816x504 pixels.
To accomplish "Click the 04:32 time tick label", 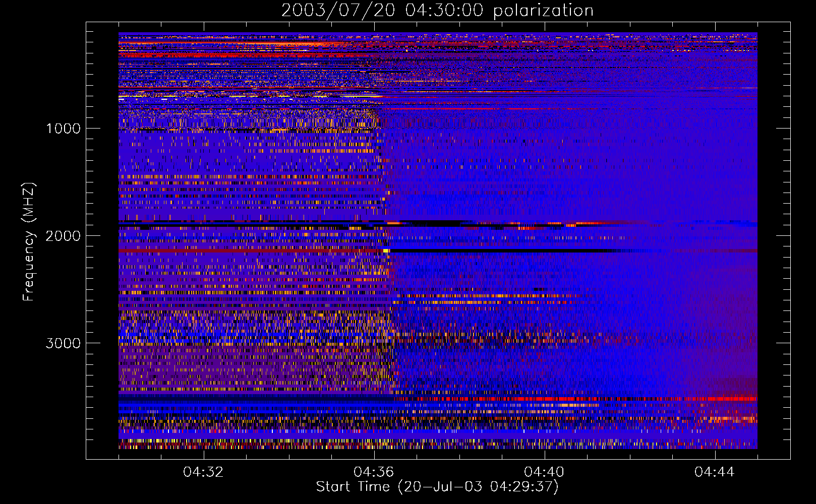I will [204, 472].
